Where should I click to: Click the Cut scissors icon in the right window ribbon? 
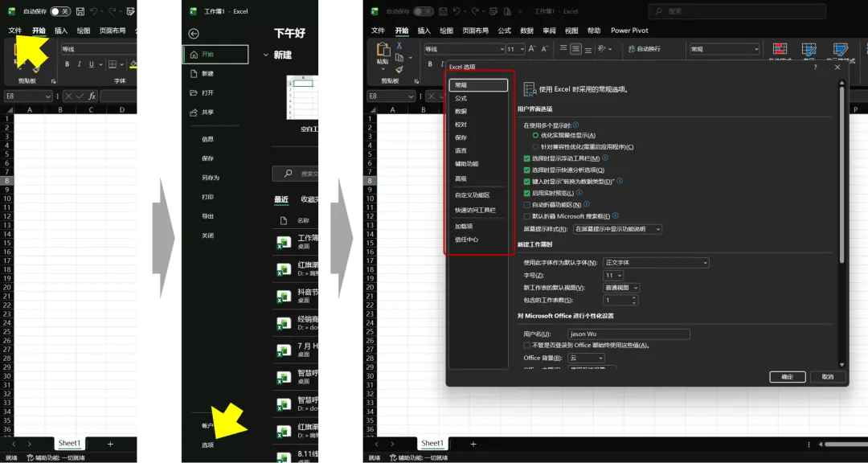[x=399, y=46]
